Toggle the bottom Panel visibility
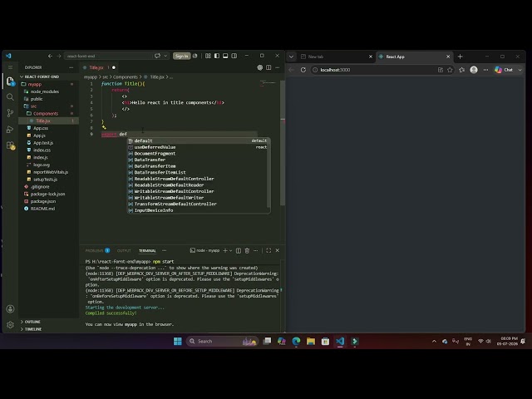This screenshot has width=532, height=399. click(225, 56)
